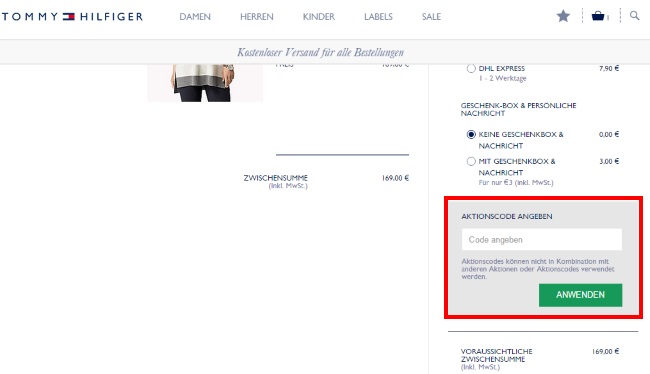Select the 0,00 € no gift box price
650x374 pixels.
609,134
